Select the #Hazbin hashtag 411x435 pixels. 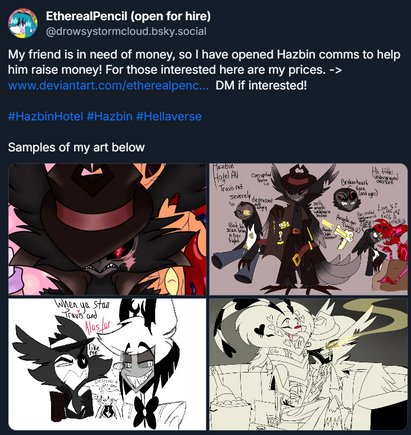tap(109, 116)
